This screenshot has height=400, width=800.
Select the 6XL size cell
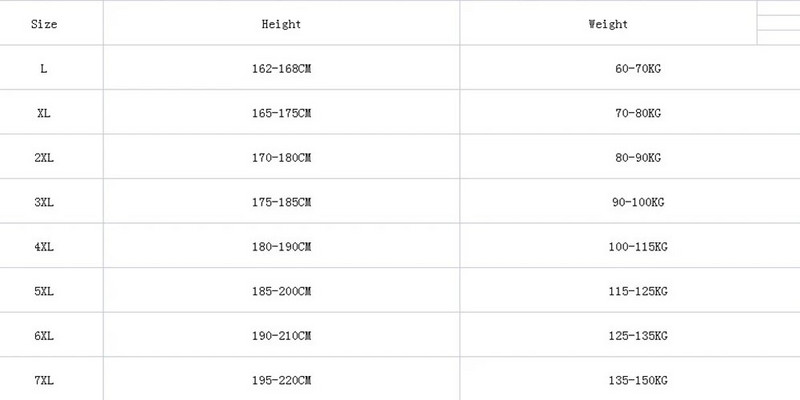coord(44,336)
